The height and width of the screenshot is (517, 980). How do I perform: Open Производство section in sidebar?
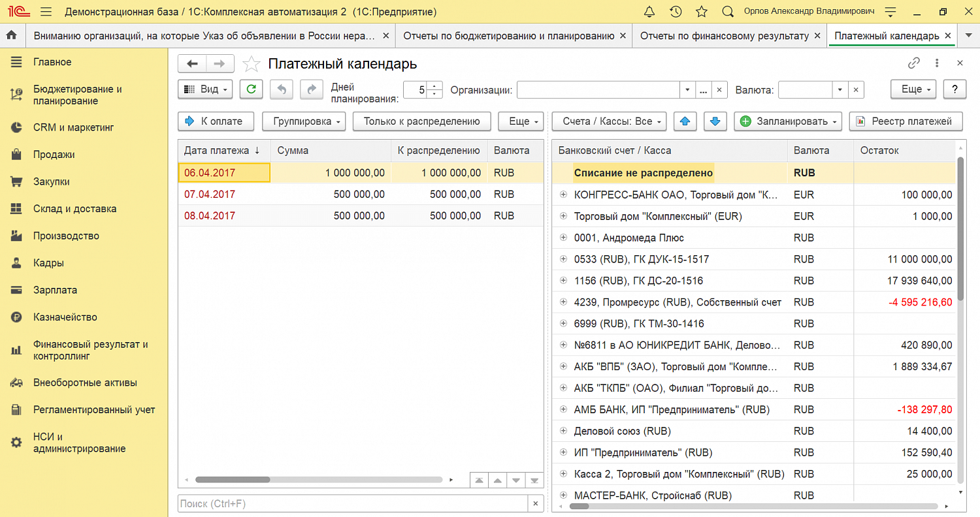point(66,236)
